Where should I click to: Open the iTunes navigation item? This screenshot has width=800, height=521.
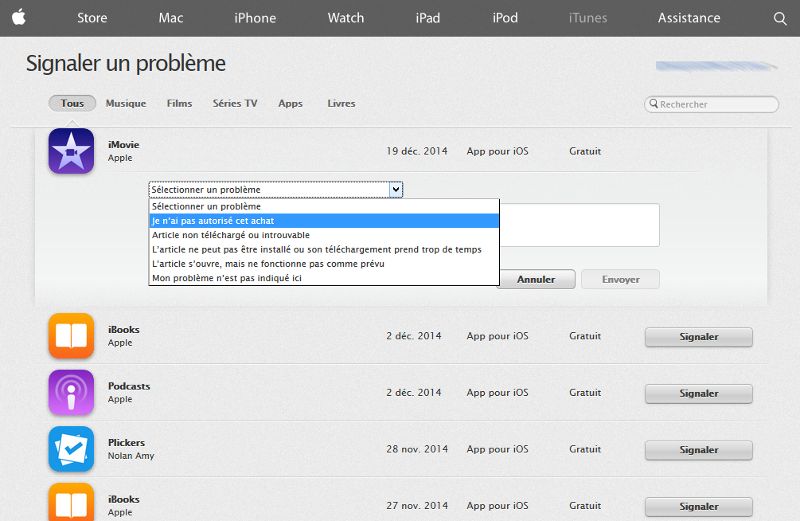(588, 18)
